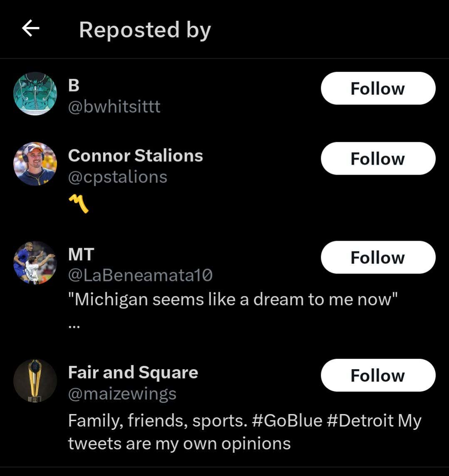Follow Connor Stalions
This screenshot has height=476, width=449.
[378, 158]
